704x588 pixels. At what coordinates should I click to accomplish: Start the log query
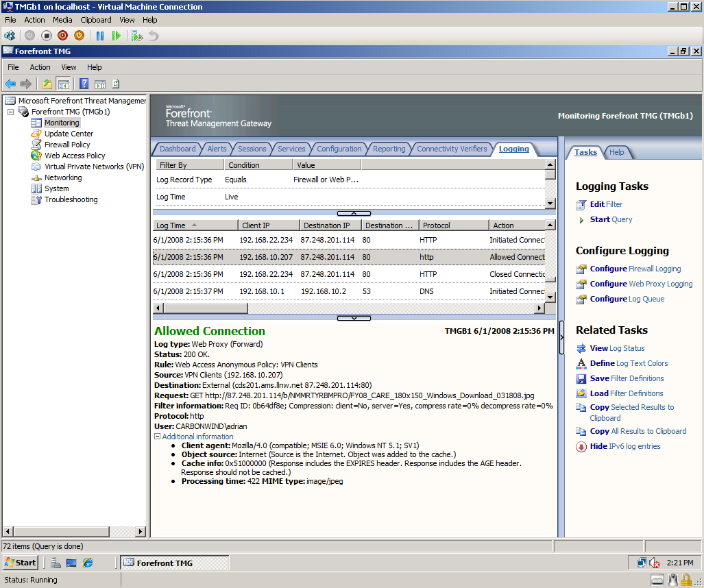[x=611, y=219]
